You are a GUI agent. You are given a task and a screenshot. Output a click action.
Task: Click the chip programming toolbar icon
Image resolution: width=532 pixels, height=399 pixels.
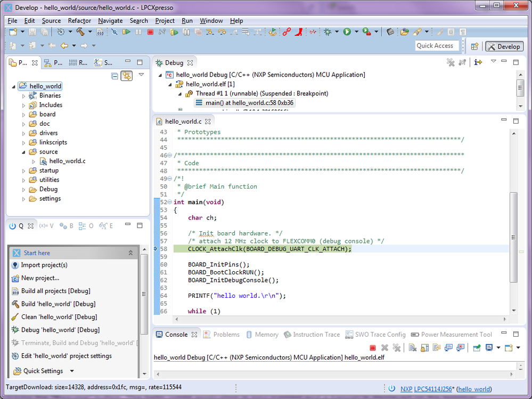point(390,32)
